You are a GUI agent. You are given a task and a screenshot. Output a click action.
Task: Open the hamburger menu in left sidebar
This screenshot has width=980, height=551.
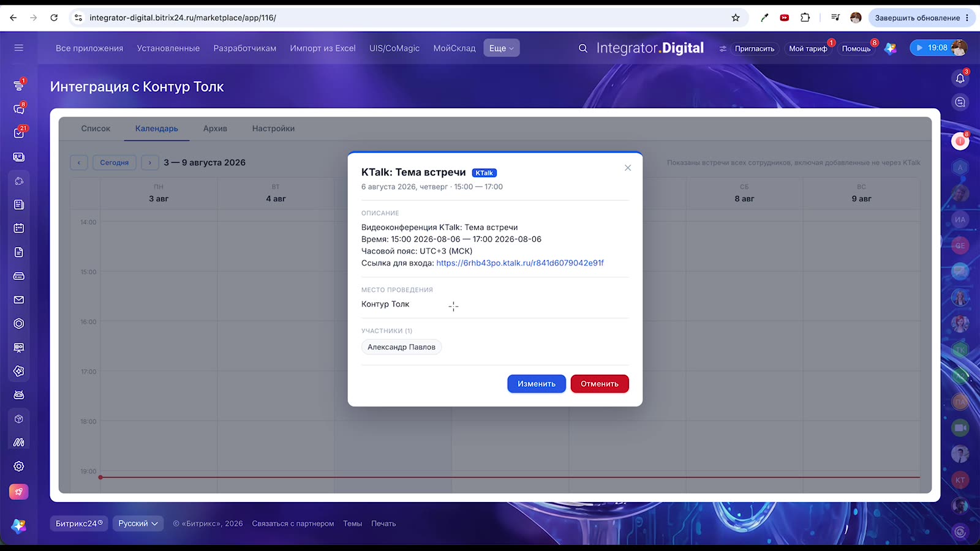pyautogui.click(x=19, y=48)
